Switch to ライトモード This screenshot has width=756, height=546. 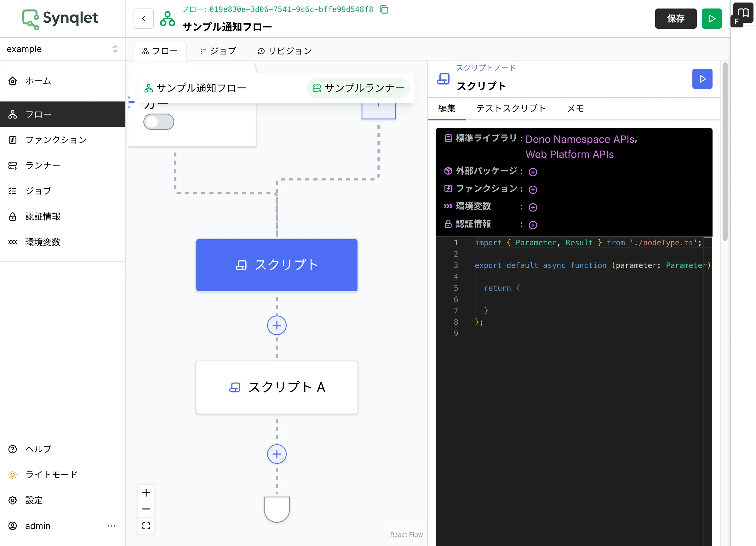(63, 475)
